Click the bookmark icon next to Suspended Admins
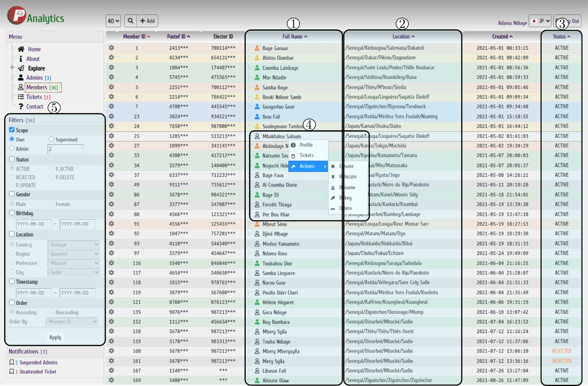The image size is (588, 386). coord(11,363)
